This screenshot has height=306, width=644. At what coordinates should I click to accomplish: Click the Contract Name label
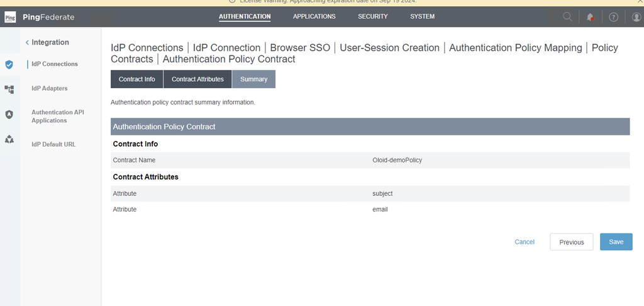click(135, 160)
